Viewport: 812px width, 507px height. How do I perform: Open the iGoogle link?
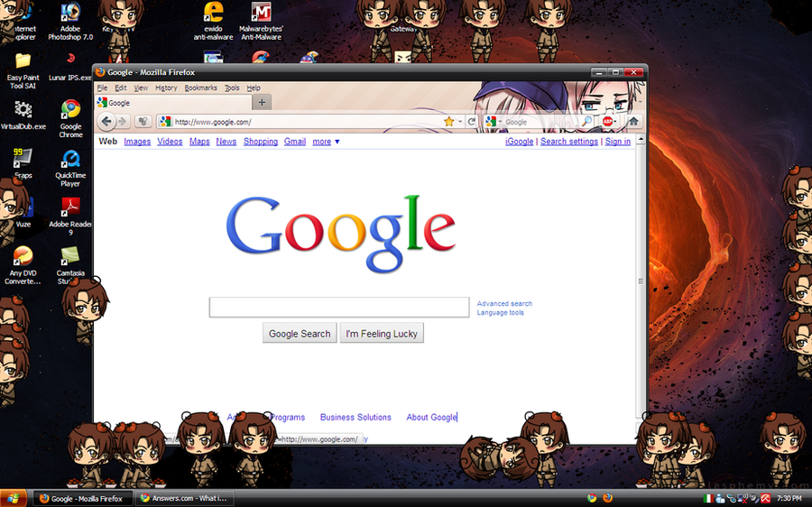[x=520, y=142]
